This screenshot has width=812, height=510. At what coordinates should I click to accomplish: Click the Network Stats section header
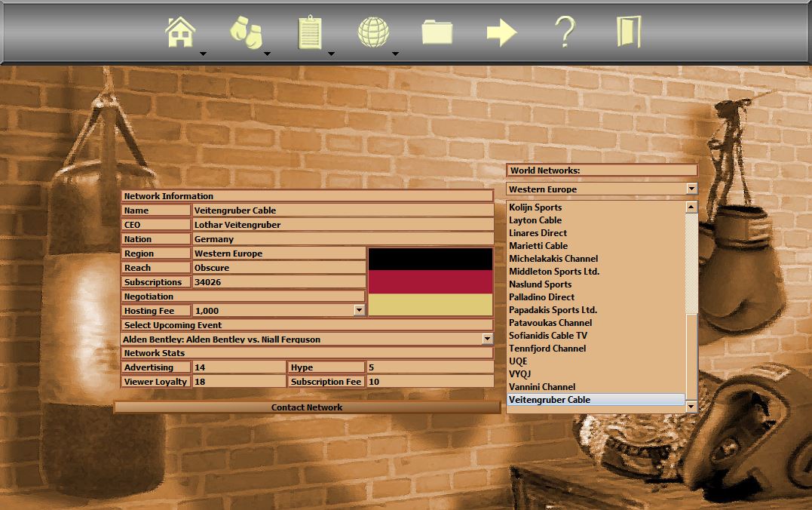307,353
